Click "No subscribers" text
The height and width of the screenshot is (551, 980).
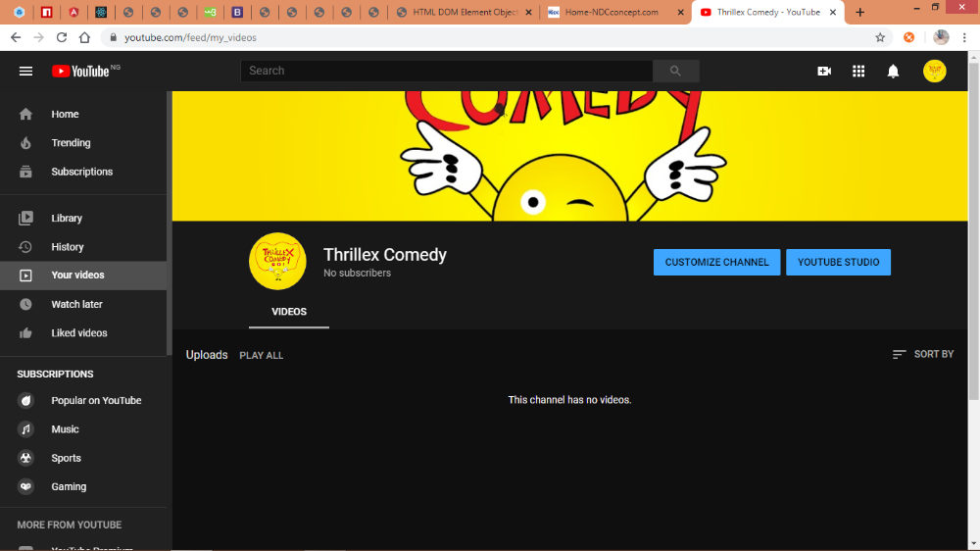pos(357,273)
